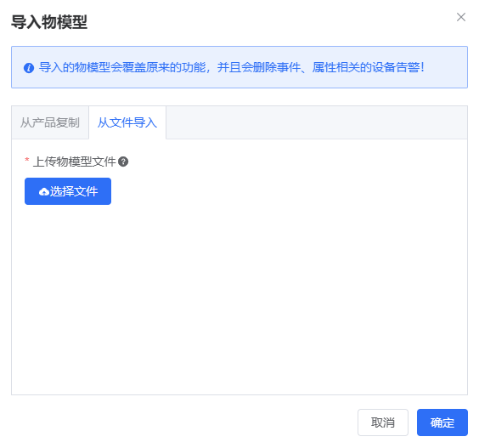Screen dimensions: 479x448
Task: Click the info icon in the warning banner
Action: tap(29, 68)
